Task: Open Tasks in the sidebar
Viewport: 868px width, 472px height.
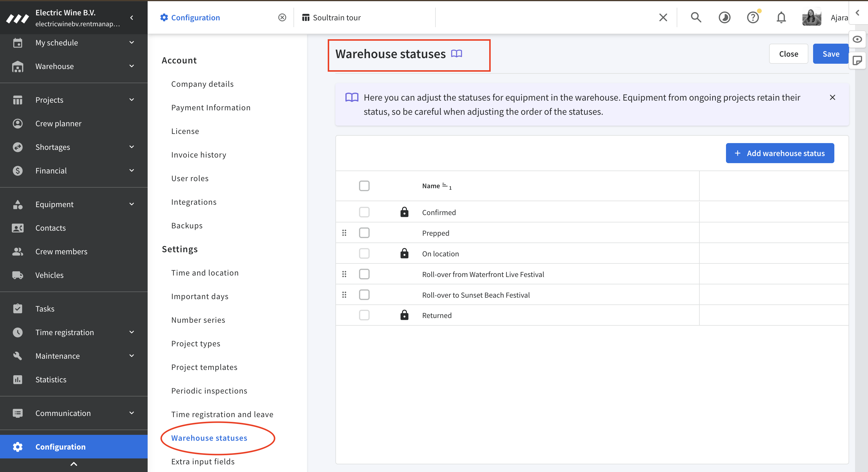Action: (45, 309)
